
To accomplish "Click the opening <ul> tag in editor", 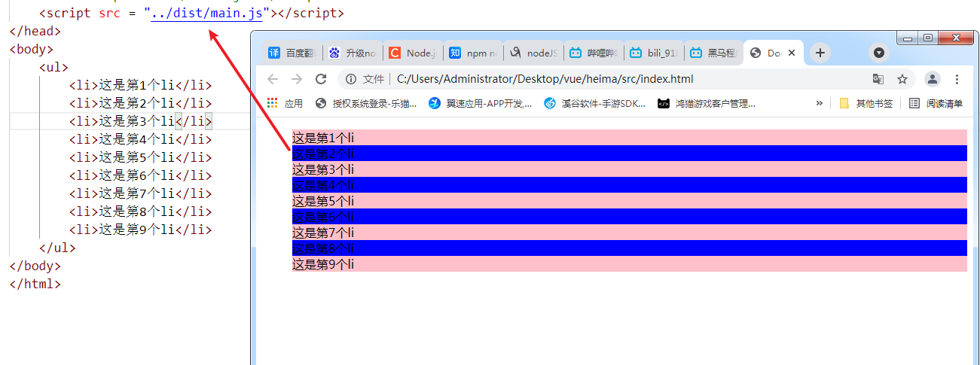I will point(53,67).
